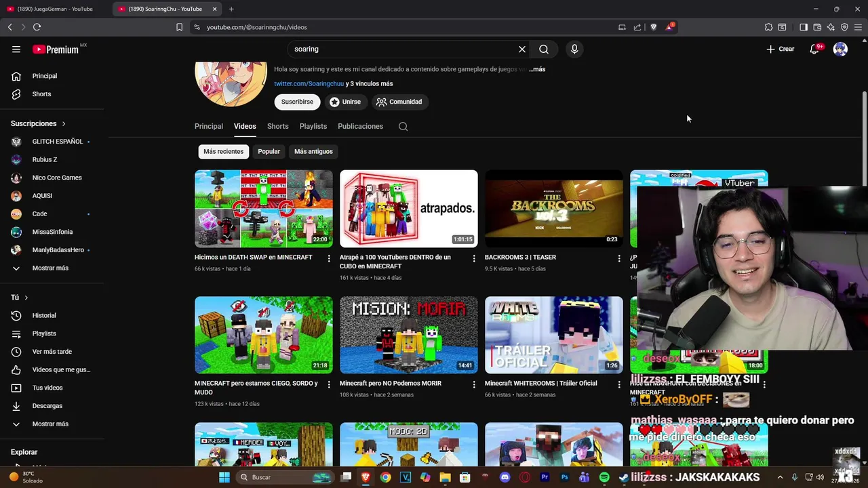The width and height of the screenshot is (868, 488).
Task: Expand the Tú section chevron
Action: 26,298
